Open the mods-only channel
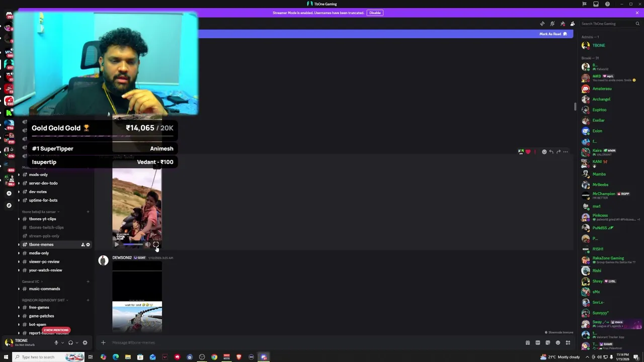 (38, 174)
